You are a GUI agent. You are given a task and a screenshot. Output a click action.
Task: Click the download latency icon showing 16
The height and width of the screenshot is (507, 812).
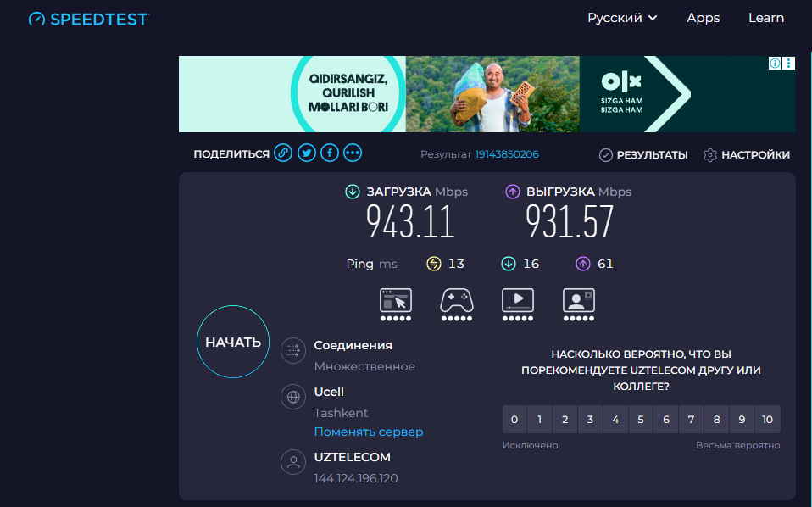tap(509, 264)
